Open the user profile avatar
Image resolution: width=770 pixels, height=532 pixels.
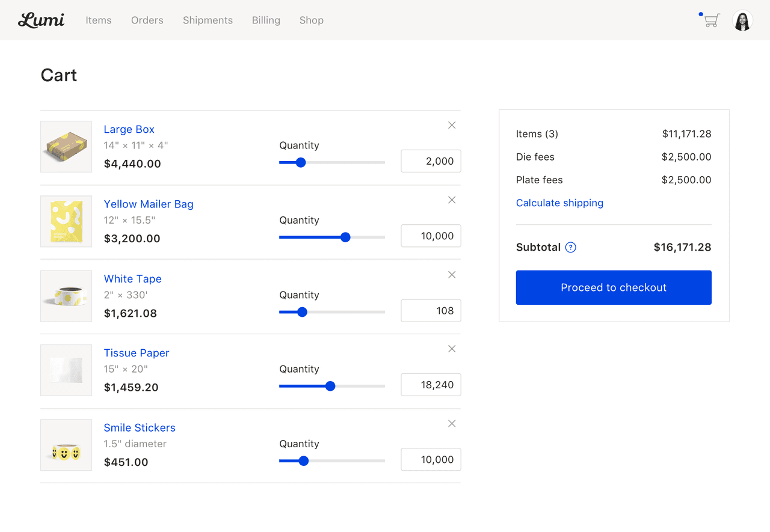click(742, 20)
